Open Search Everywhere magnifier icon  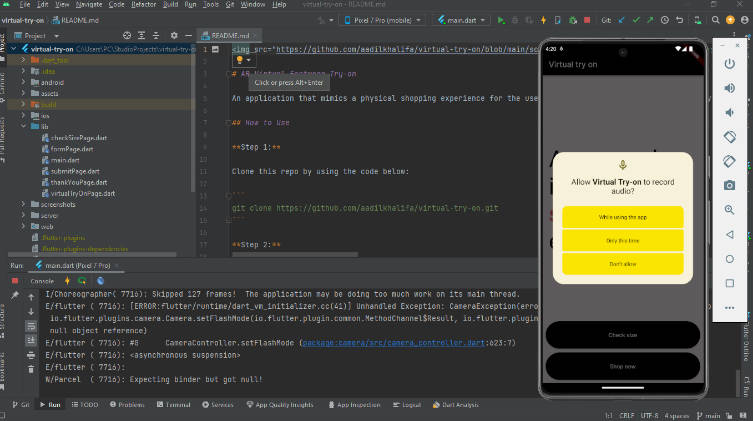pos(716,20)
